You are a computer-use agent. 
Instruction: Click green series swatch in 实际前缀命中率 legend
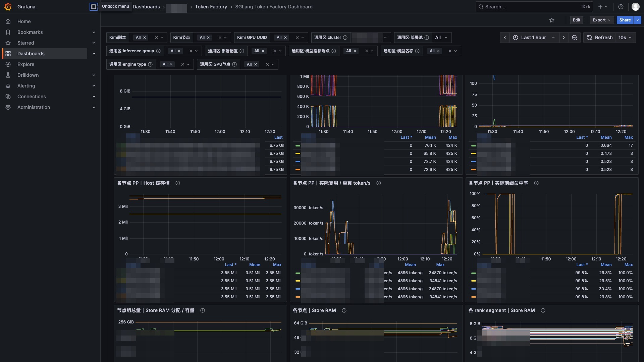474,273
